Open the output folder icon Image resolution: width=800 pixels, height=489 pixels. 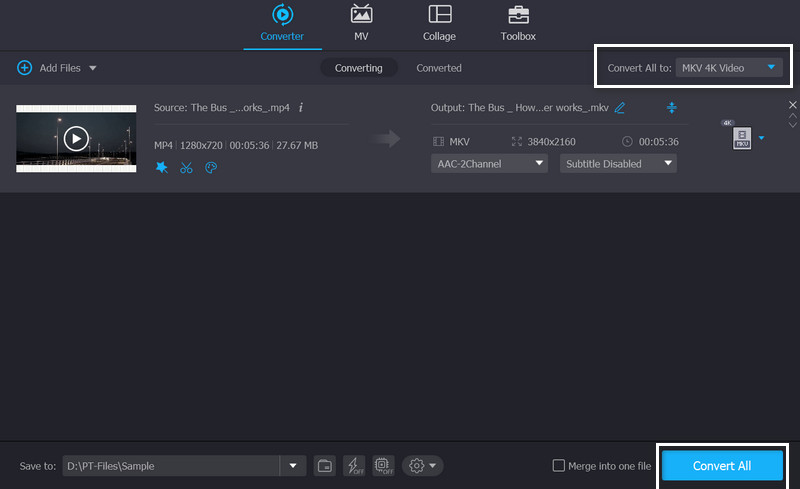pos(325,466)
